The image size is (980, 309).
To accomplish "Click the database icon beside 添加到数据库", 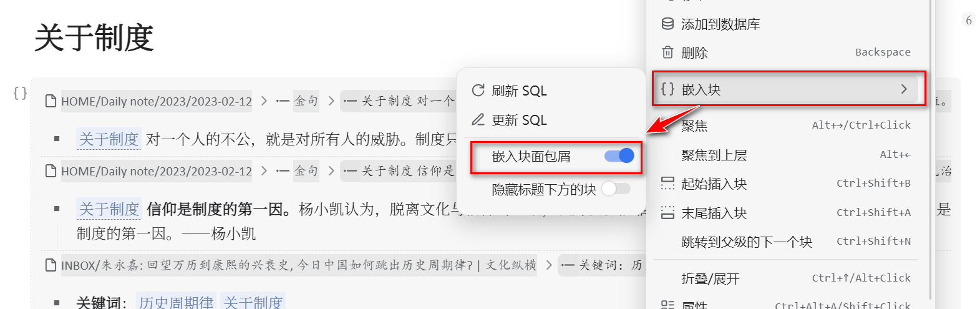I will pyautogui.click(x=667, y=24).
